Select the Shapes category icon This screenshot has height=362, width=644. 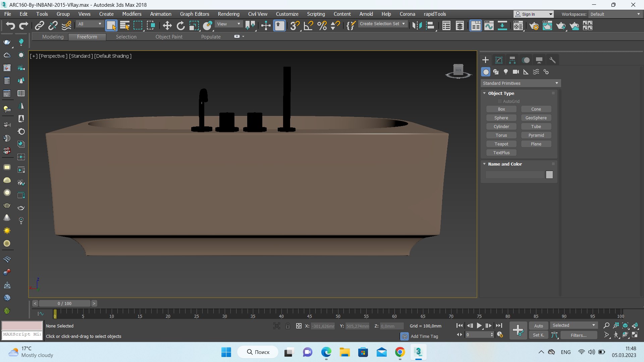pos(496,72)
